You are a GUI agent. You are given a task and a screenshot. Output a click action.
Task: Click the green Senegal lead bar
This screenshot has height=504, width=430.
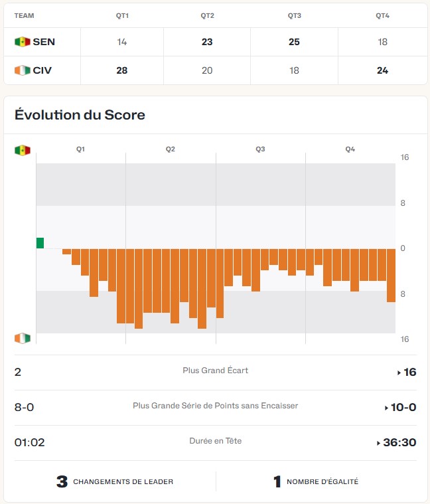point(40,242)
